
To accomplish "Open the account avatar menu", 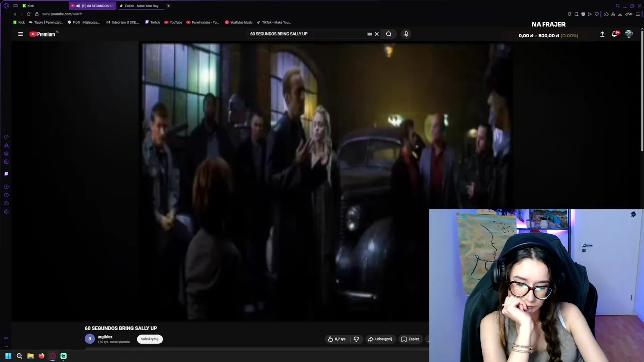I will [x=629, y=34].
